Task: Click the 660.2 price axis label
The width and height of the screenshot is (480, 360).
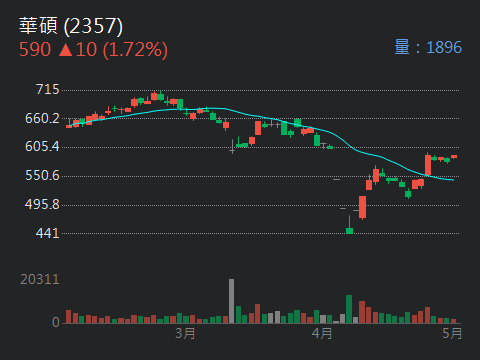Action: [42, 118]
